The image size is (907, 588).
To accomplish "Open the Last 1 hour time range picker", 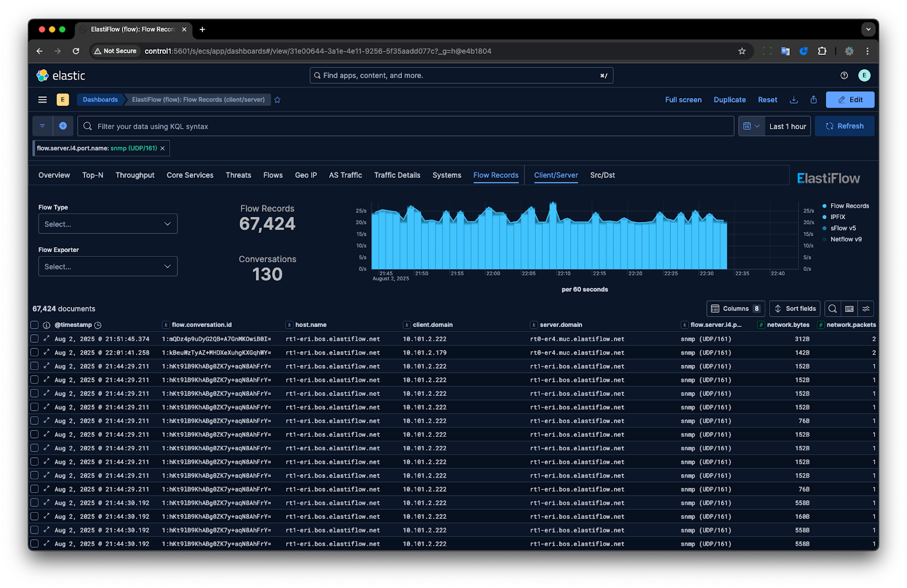I will [x=787, y=126].
